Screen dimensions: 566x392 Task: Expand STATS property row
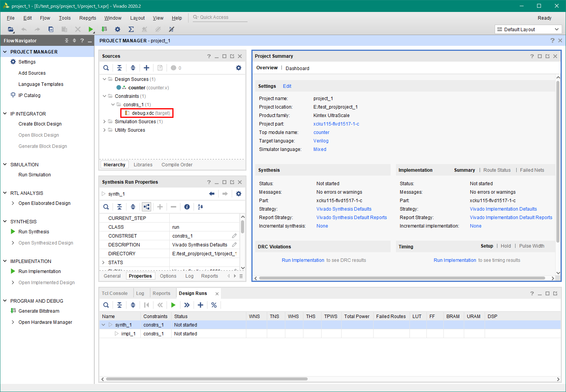[103, 262]
